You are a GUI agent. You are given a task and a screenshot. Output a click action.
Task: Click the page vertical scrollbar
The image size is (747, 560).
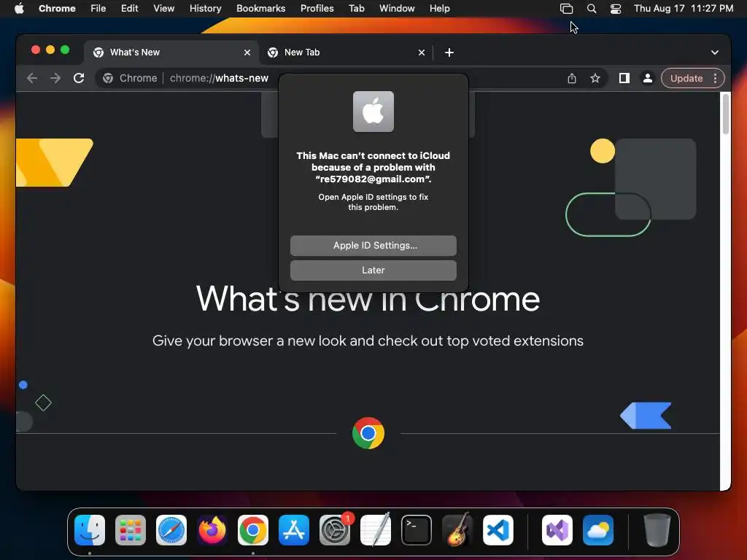[726, 114]
